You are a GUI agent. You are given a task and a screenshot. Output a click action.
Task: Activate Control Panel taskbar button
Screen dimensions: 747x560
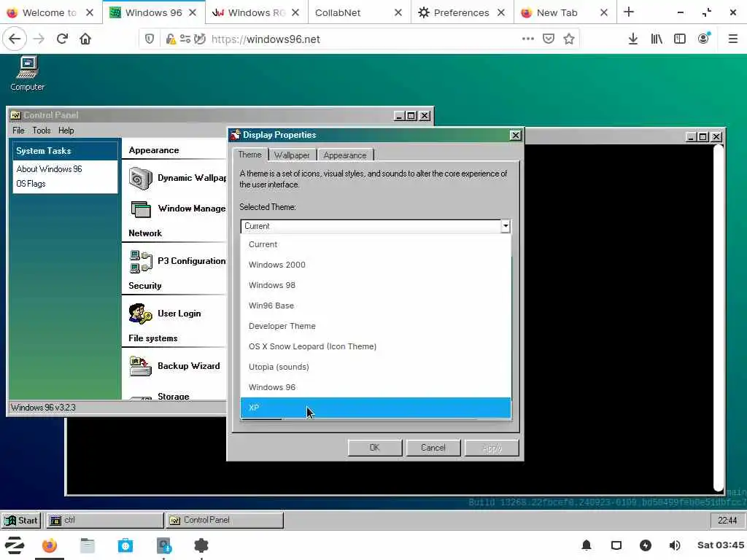coord(225,521)
